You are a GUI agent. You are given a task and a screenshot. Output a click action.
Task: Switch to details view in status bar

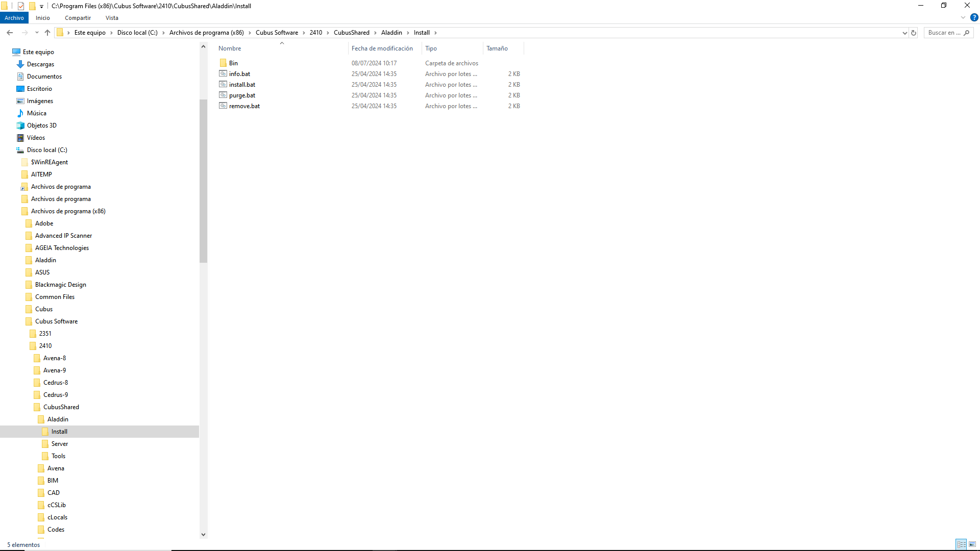[x=961, y=544]
